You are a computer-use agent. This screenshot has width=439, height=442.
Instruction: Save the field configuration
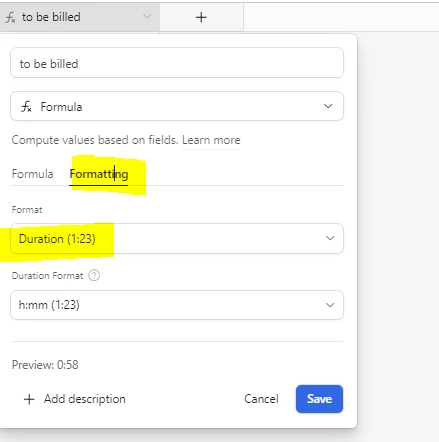319,399
